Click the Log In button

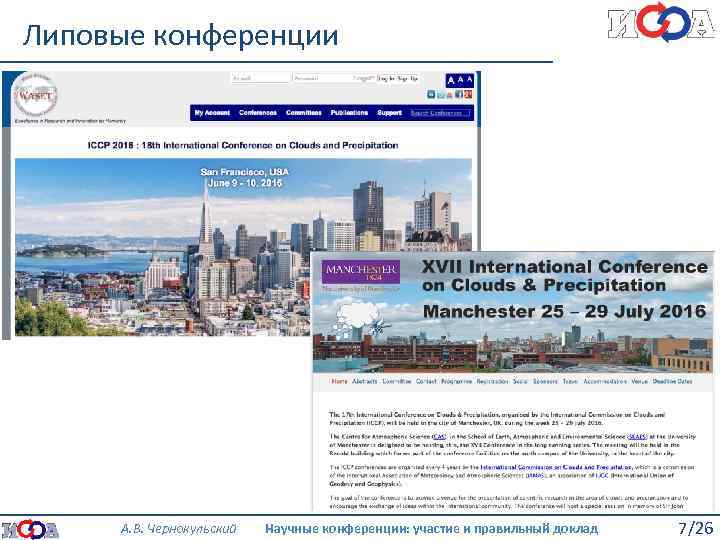pyautogui.click(x=386, y=79)
